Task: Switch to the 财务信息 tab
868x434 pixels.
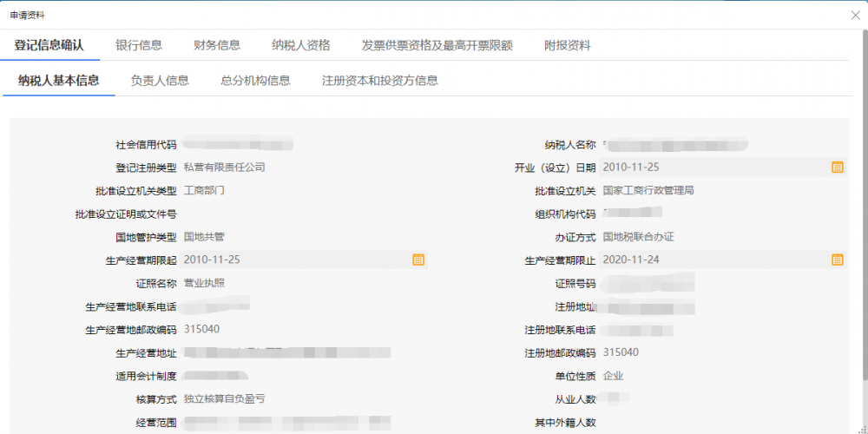Action: point(217,45)
